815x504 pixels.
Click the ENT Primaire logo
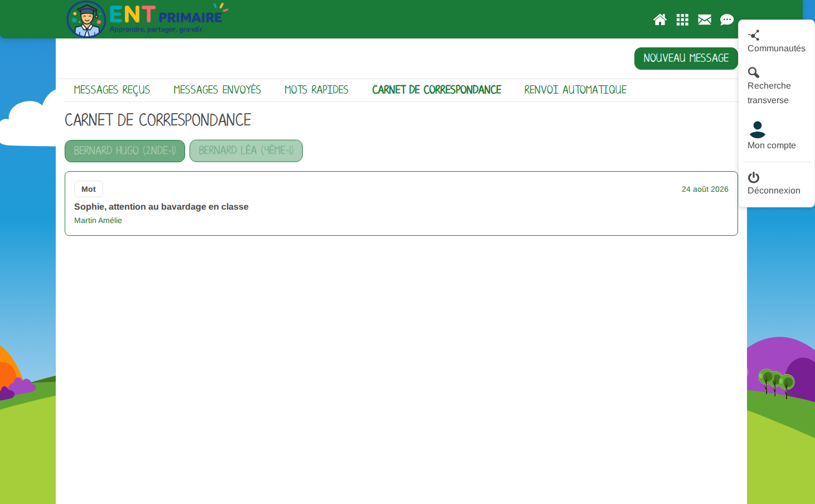(x=147, y=19)
